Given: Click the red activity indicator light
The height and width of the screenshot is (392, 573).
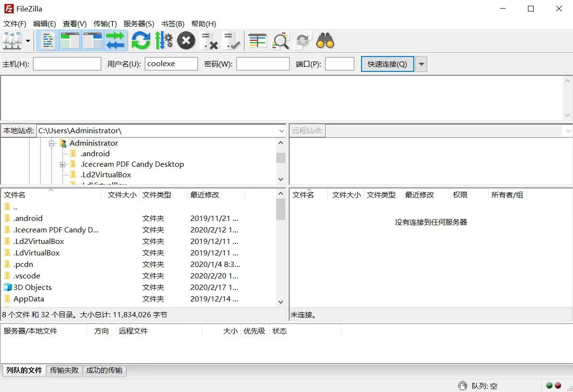Looking at the screenshot, I should [558, 385].
